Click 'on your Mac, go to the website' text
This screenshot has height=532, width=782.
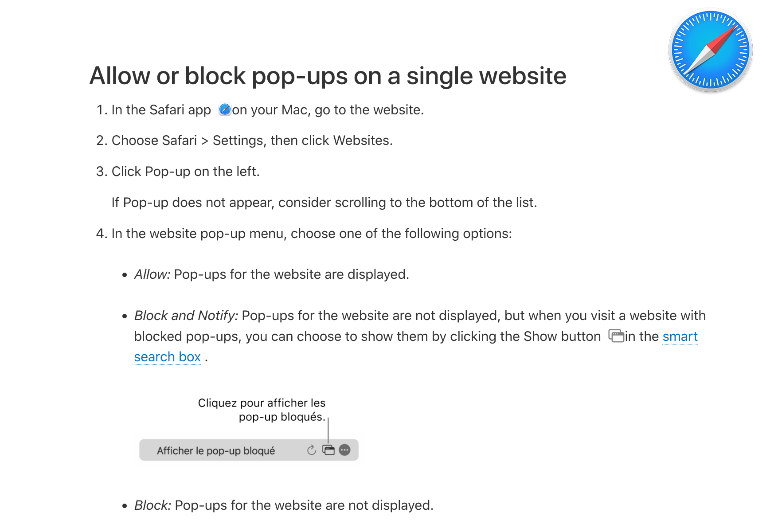[328, 110]
